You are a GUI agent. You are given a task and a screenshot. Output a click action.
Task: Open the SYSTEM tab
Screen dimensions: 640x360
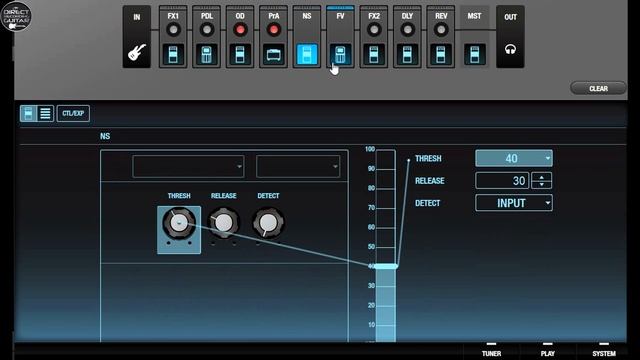604,353
